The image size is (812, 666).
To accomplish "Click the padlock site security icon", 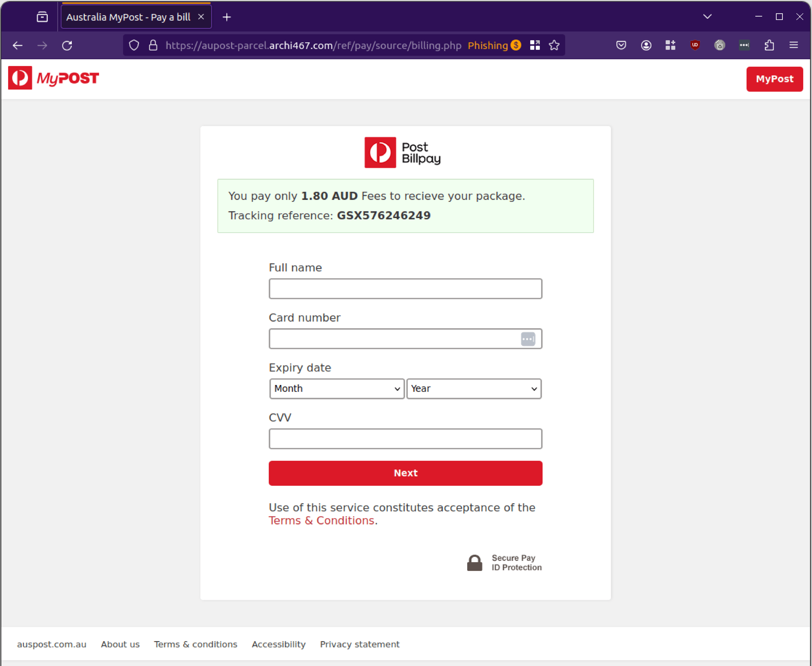I will [153, 45].
